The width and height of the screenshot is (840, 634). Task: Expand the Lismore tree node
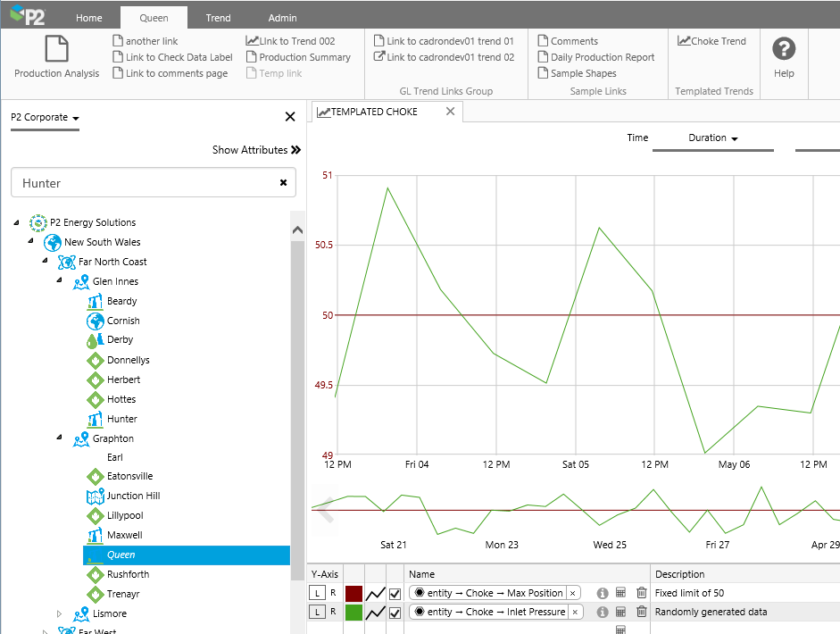pos(60,614)
